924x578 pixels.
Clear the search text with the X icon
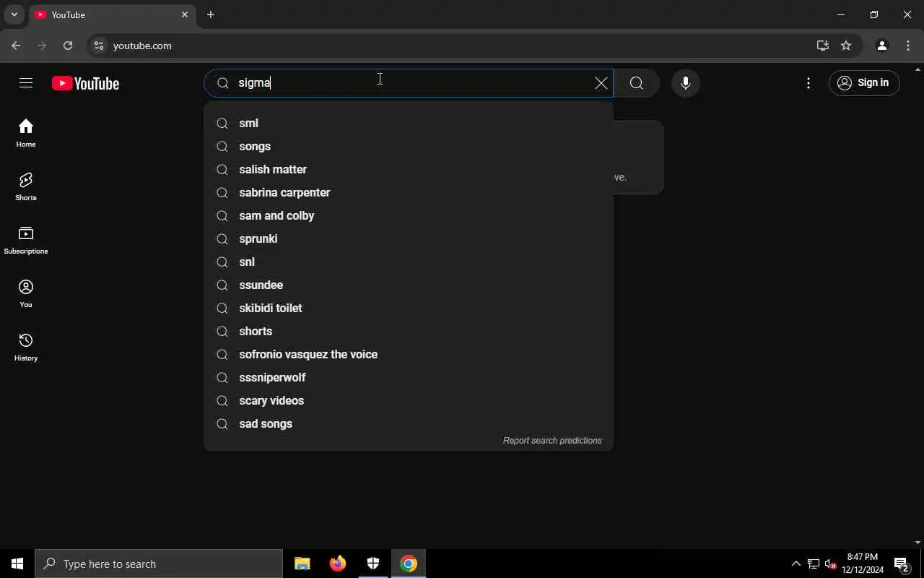601,83
